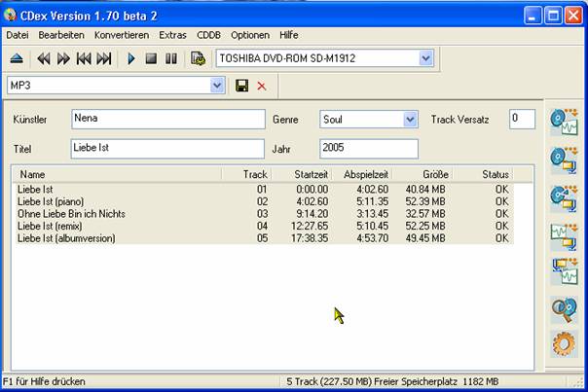Jump to previous track button
588x392 pixels.
click(84, 58)
